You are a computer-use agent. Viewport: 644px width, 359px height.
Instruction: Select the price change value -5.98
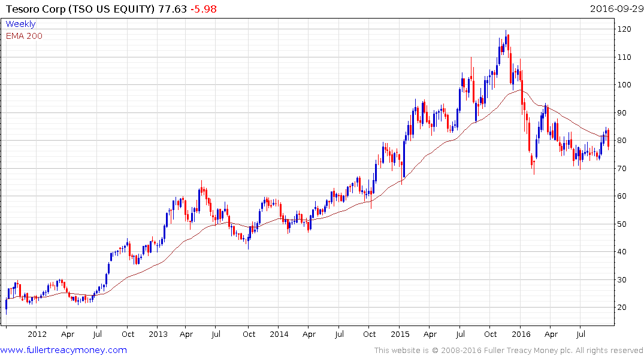pos(203,9)
